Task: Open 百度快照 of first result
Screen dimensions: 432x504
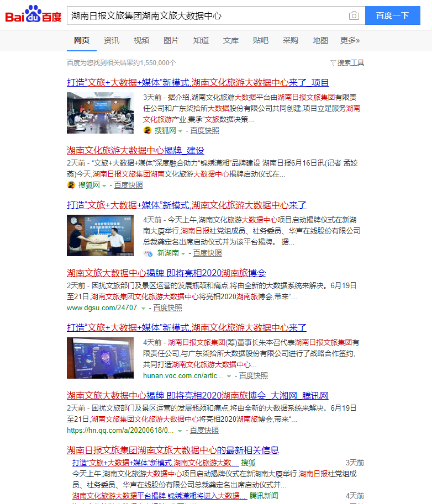Action: tap(204, 130)
